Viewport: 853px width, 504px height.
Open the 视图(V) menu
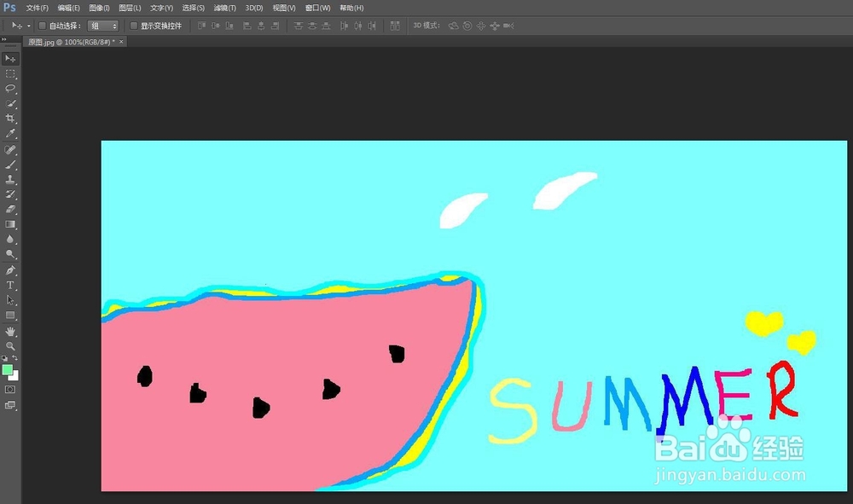tap(284, 9)
